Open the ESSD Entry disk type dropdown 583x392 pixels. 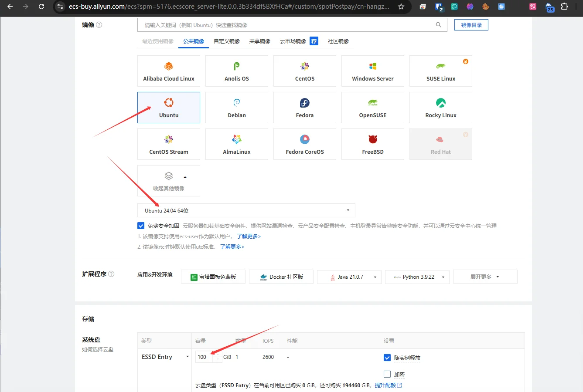tap(165, 357)
